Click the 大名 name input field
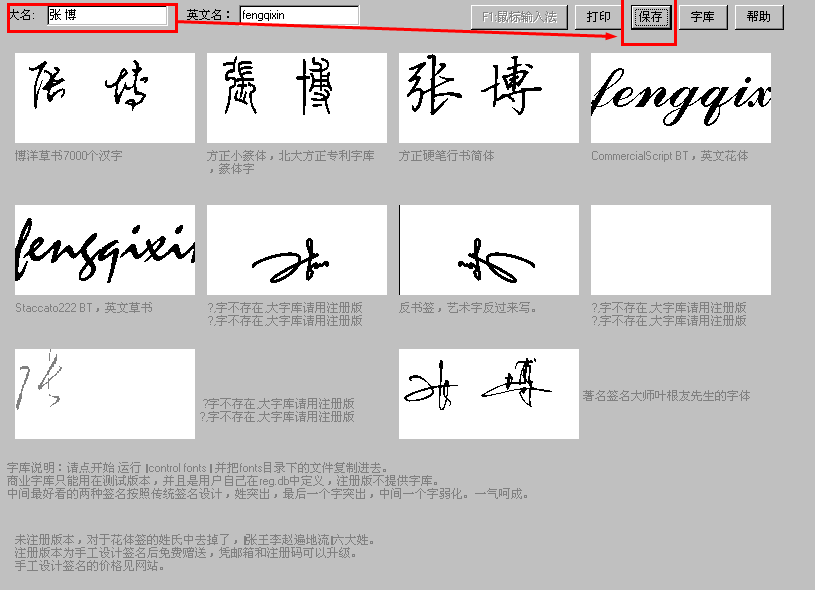 point(107,15)
